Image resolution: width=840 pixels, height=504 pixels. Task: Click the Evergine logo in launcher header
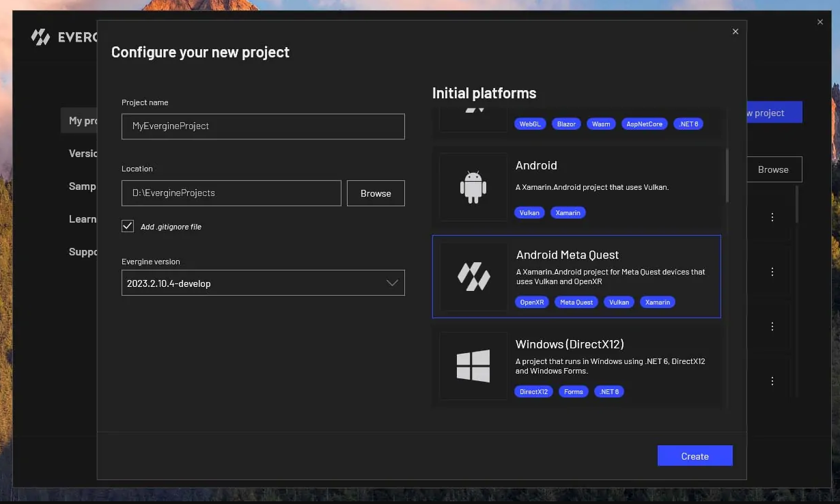[x=41, y=37]
